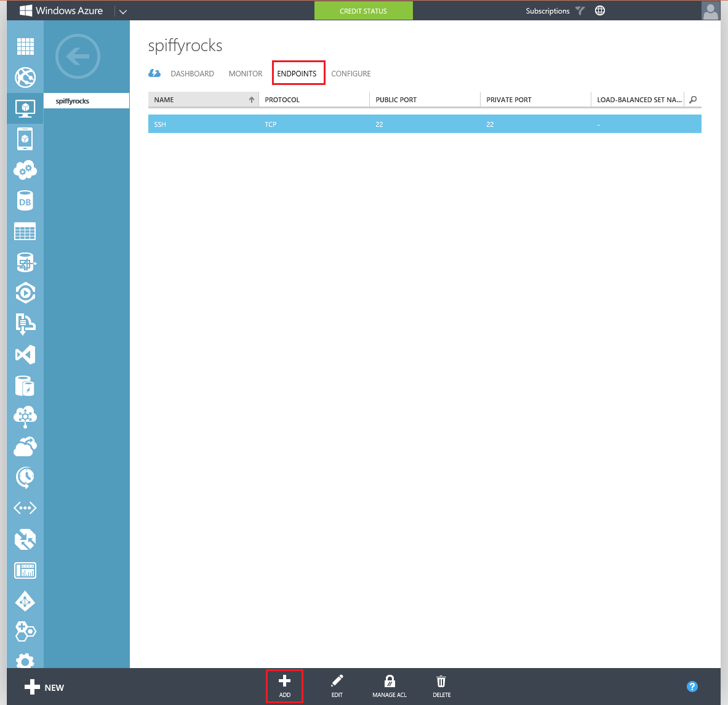Viewport: 728px width, 705px height.
Task: Open SQL Databases DB sidebar icon
Action: point(25,201)
